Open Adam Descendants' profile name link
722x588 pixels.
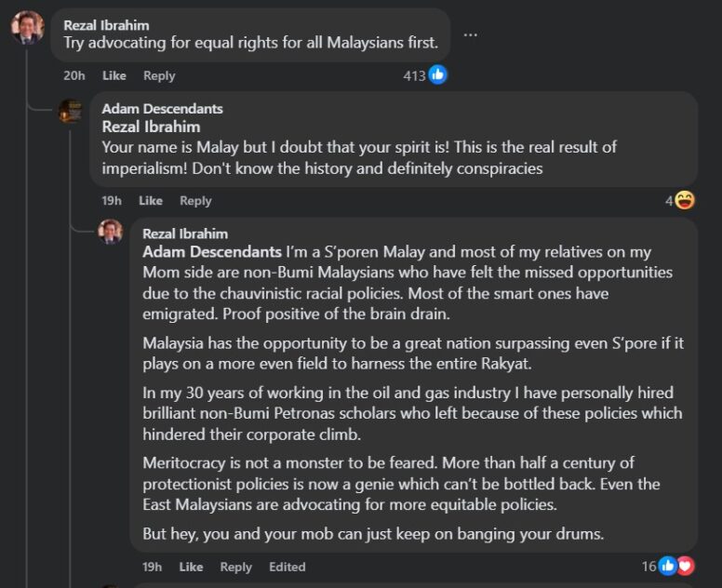point(162,109)
